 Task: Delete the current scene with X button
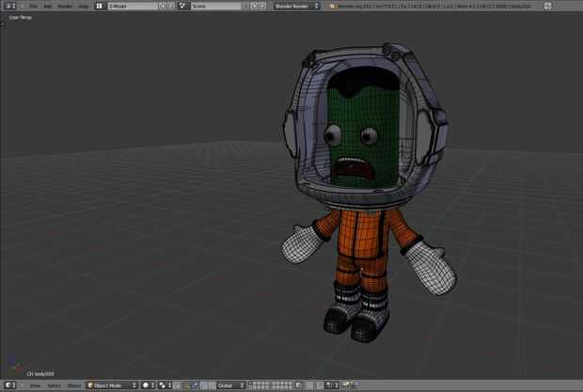click(x=261, y=6)
